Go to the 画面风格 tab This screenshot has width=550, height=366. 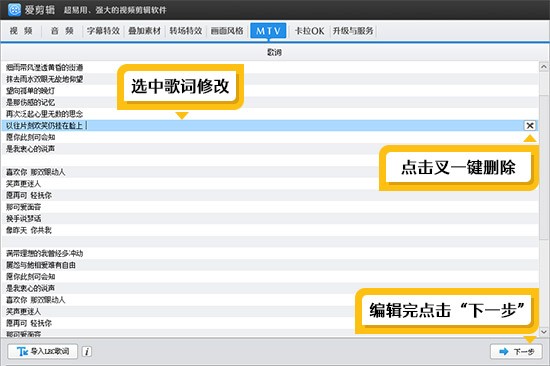227,31
